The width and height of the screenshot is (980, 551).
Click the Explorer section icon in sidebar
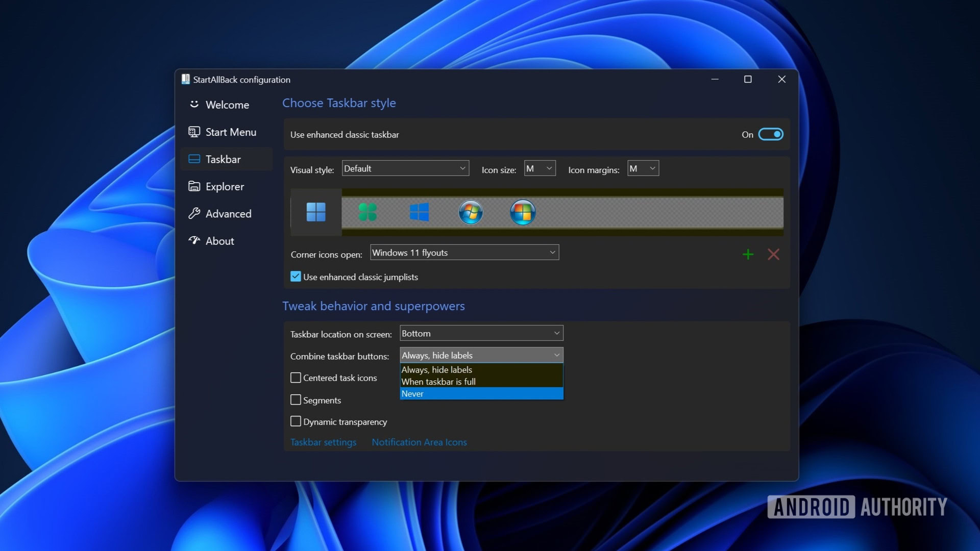(x=194, y=186)
